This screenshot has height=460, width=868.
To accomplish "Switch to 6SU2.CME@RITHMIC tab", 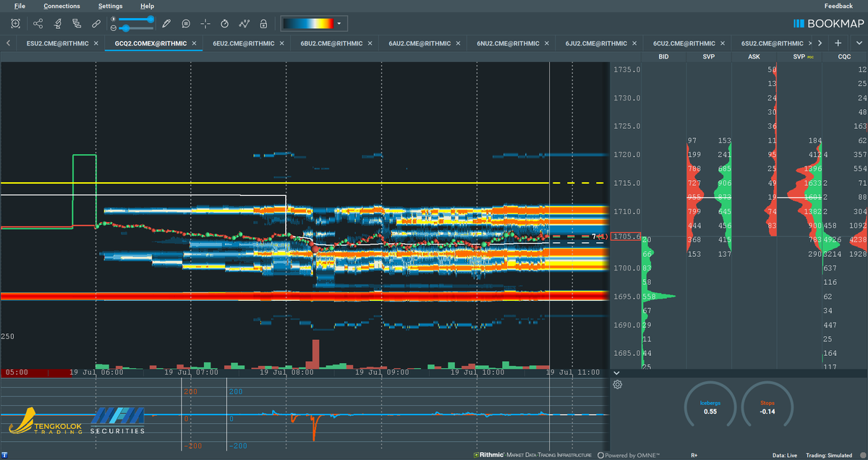I will [x=773, y=43].
